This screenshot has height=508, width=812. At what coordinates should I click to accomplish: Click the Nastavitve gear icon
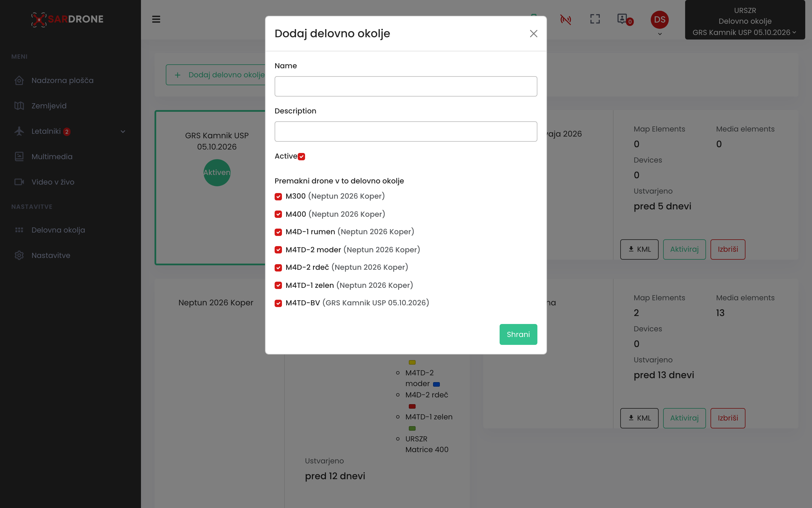pyautogui.click(x=19, y=255)
